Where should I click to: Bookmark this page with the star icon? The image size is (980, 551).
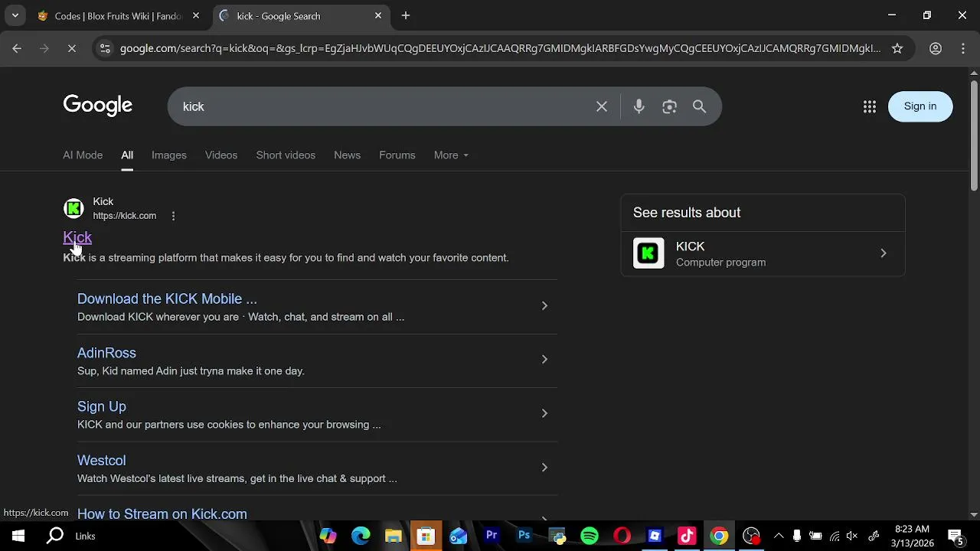897,48
